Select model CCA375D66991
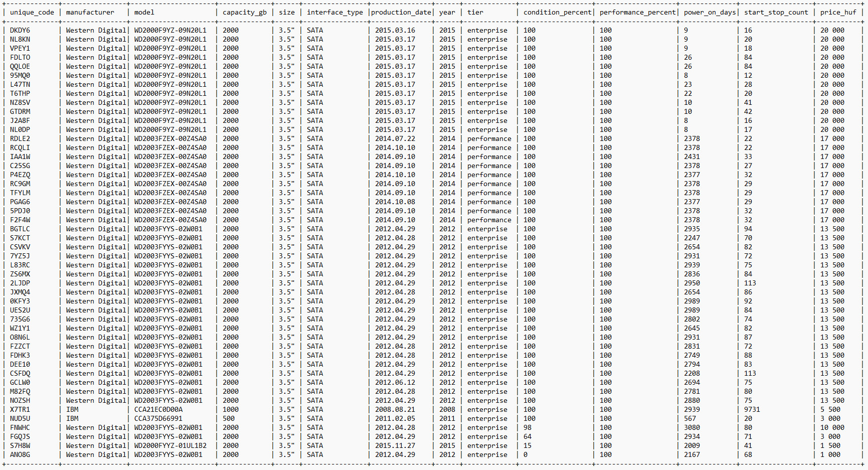Screen dimensions: 868x470 [158, 418]
